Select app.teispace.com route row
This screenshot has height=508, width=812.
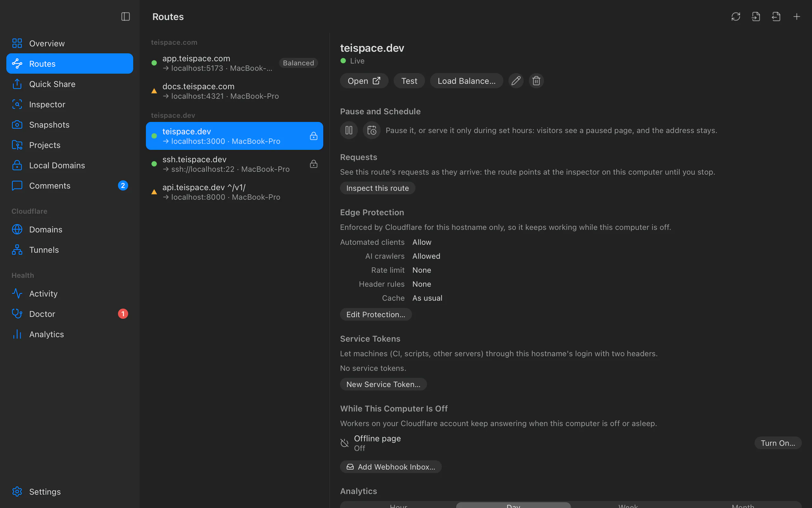point(234,63)
